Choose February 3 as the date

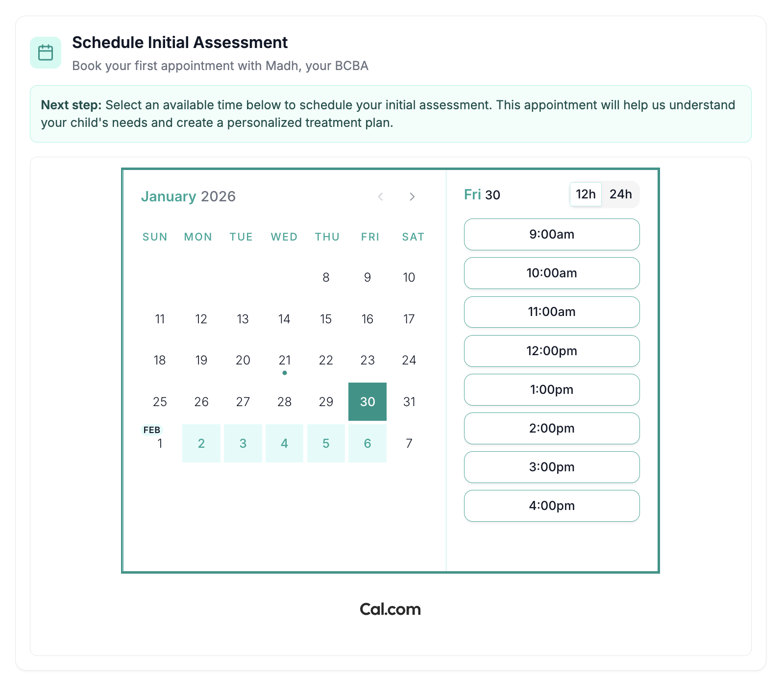(x=243, y=443)
